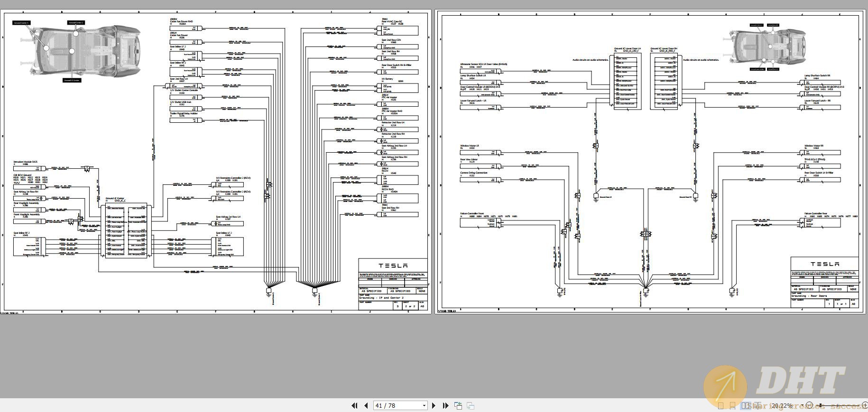The image size is (868, 412).
Task: Click the zoom out minus button
Action: click(x=809, y=405)
